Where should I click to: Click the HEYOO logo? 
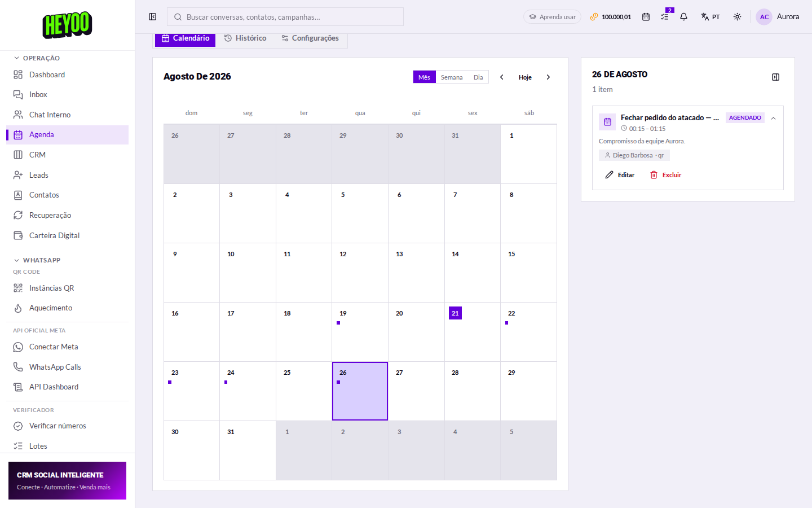pyautogui.click(x=67, y=25)
